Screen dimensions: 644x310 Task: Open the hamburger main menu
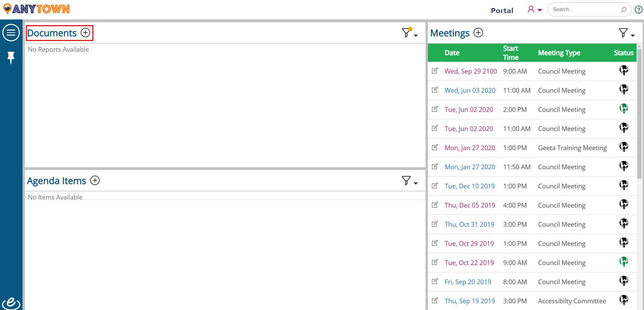point(11,33)
